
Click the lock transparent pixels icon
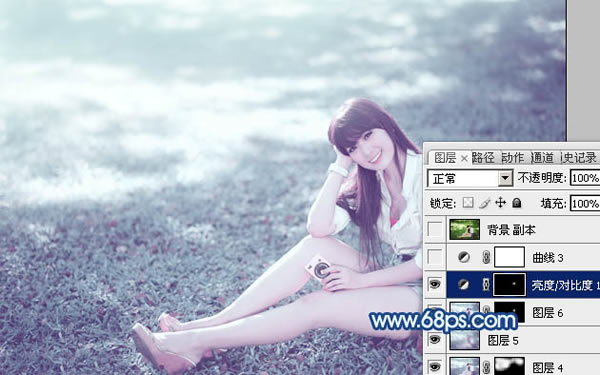coord(468,203)
